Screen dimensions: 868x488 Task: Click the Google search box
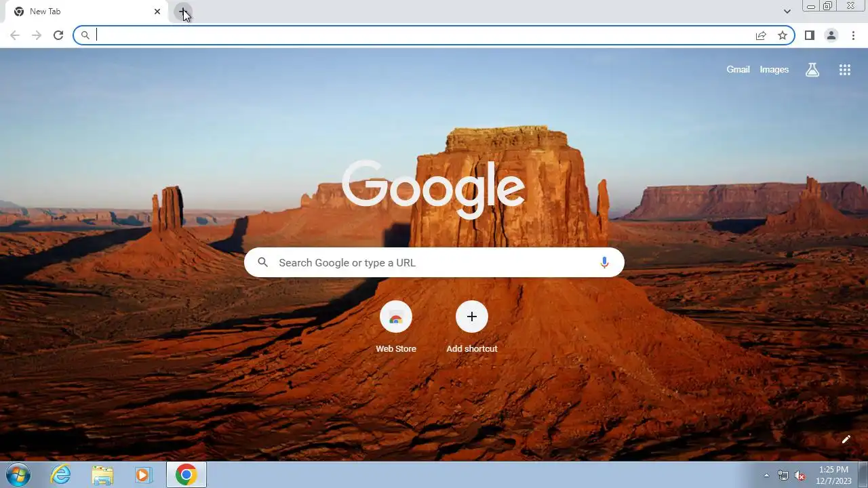click(434, 262)
